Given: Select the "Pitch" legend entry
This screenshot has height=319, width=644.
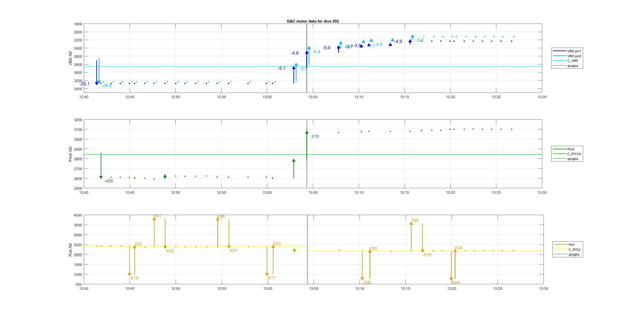Looking at the screenshot, I should (564, 149).
